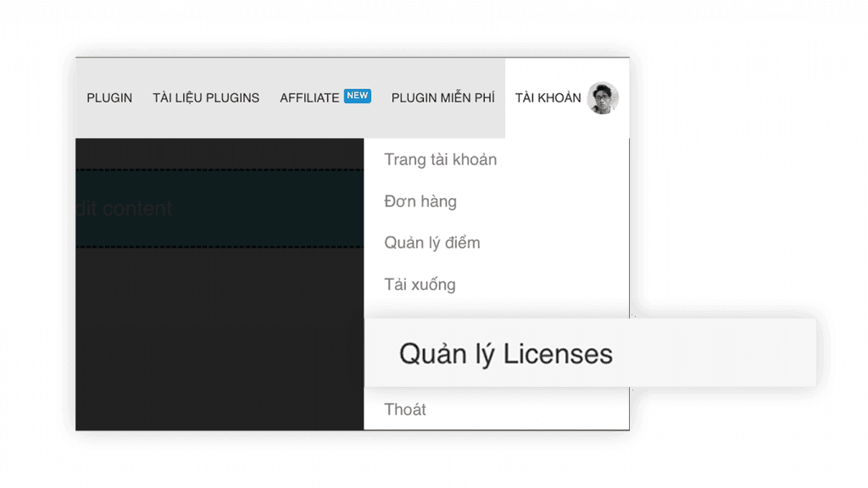This screenshot has width=868, height=488.
Task: Click the blue NEW badge
Action: click(357, 96)
